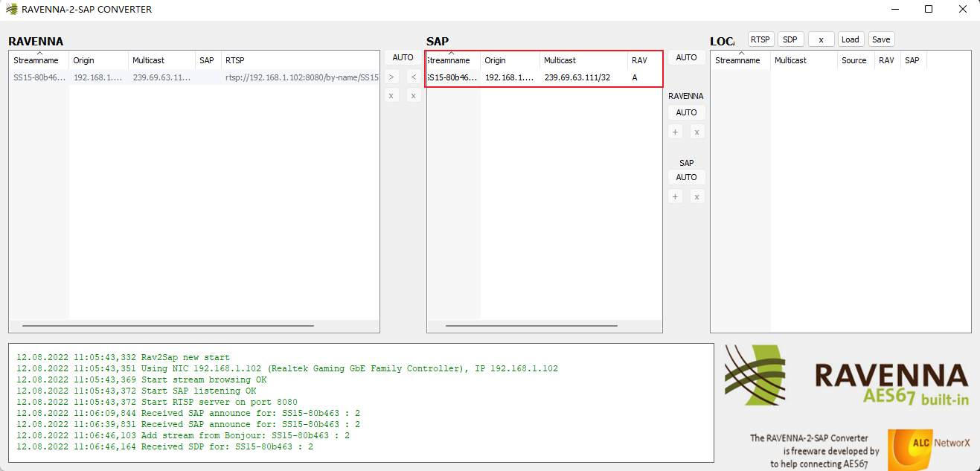This screenshot has width=980, height=471.
Task: Sort SAP list by Streamname header
Action: 454,60
